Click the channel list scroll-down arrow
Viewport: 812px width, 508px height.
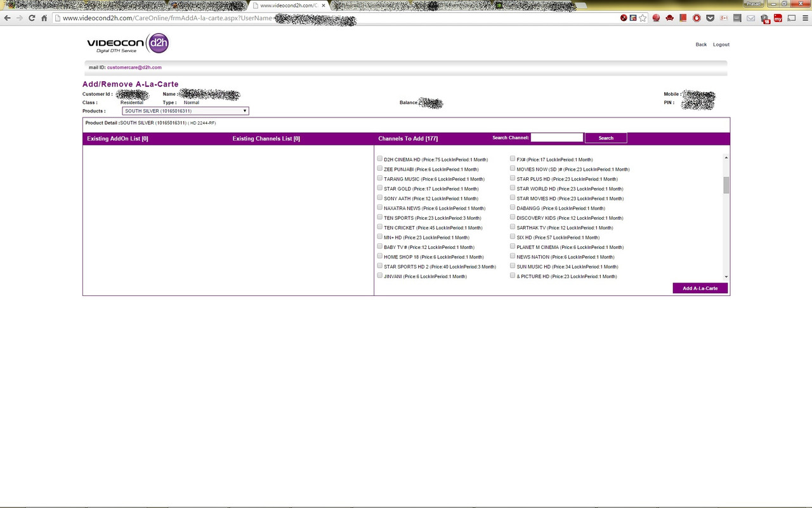pos(726,277)
